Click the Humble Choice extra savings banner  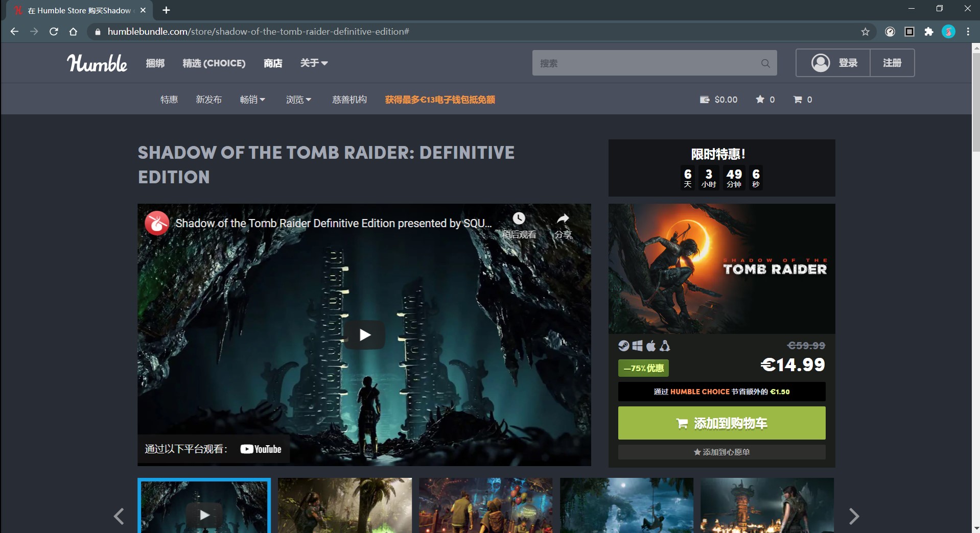[721, 392]
